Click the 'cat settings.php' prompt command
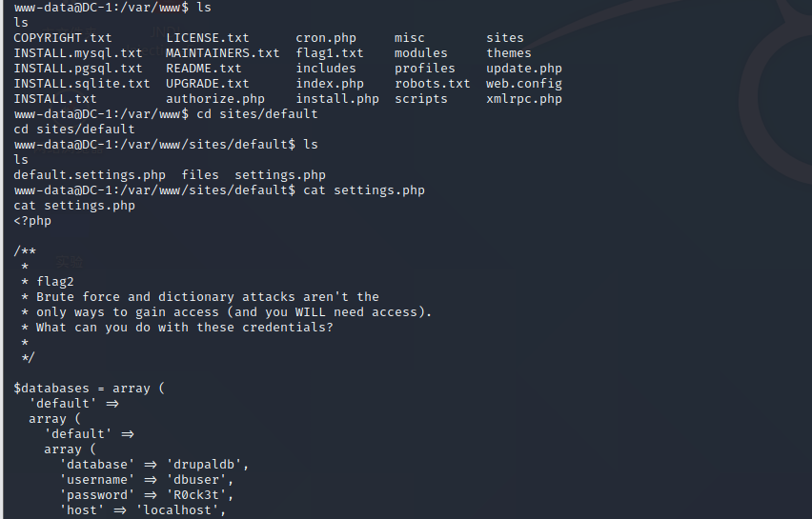Screen dimensions: 812x519 click(x=363, y=190)
